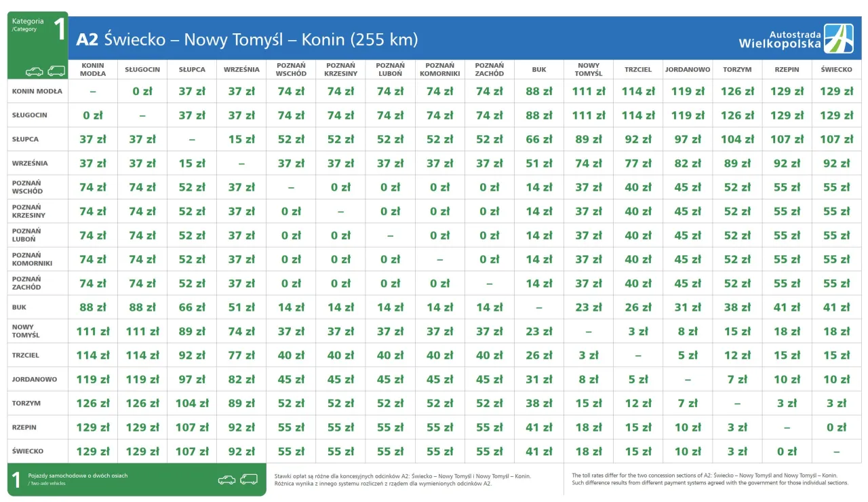Click the number 1 in the bottom green banner
This screenshot has width=868, height=502.
(16, 480)
